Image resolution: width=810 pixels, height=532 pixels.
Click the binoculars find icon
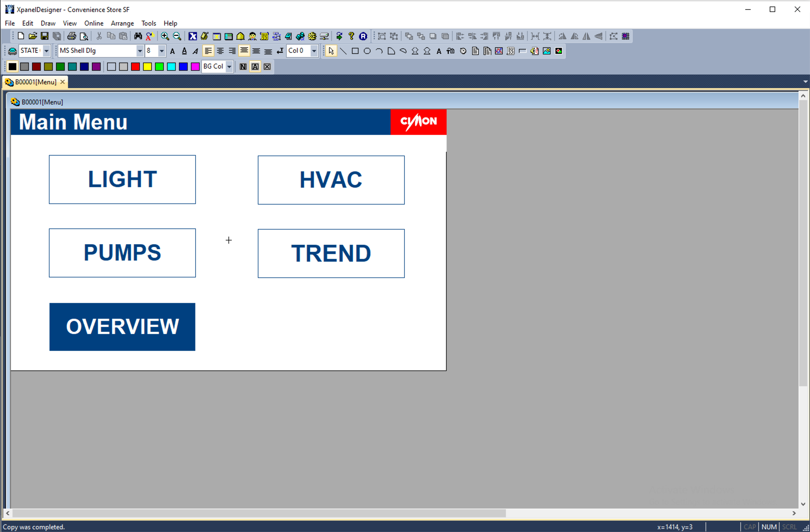coord(138,36)
